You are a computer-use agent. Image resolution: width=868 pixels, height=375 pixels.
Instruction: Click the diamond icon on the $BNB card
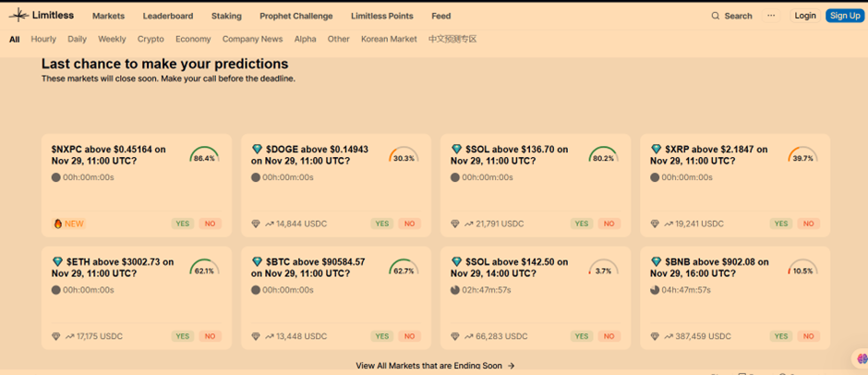pyautogui.click(x=656, y=261)
